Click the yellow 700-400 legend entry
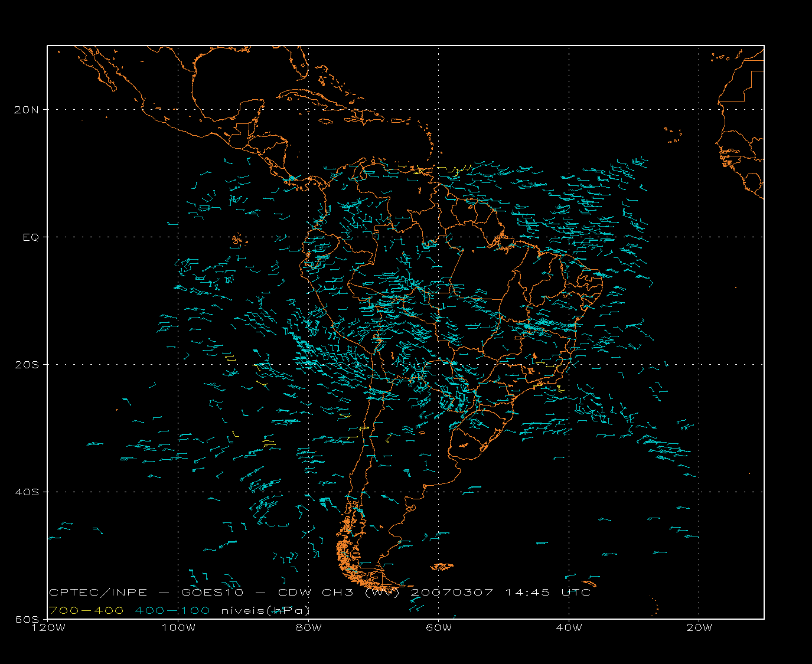 tap(86, 610)
